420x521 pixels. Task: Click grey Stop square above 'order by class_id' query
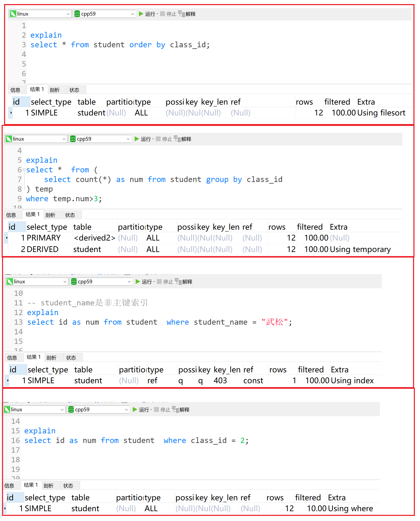coord(162,14)
